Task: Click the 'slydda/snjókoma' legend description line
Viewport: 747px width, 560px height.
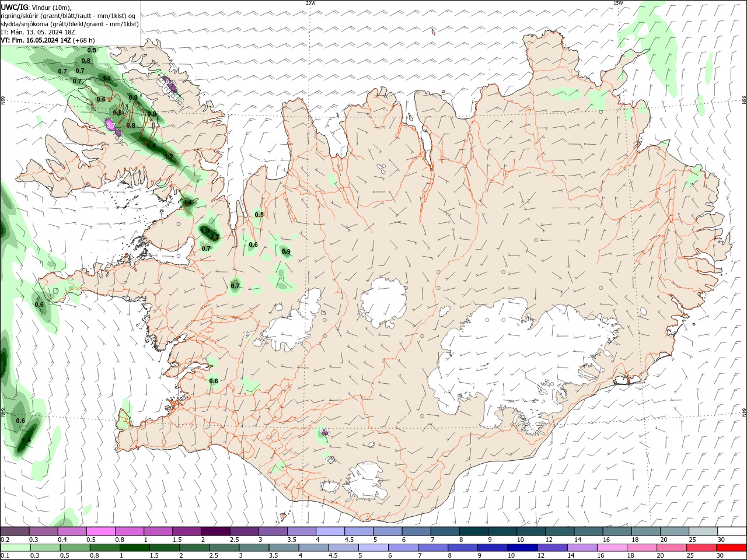Action: [x=69, y=24]
